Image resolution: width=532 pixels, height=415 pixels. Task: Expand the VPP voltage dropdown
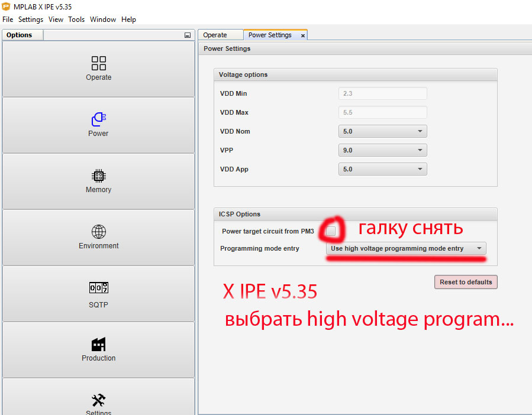coord(383,150)
